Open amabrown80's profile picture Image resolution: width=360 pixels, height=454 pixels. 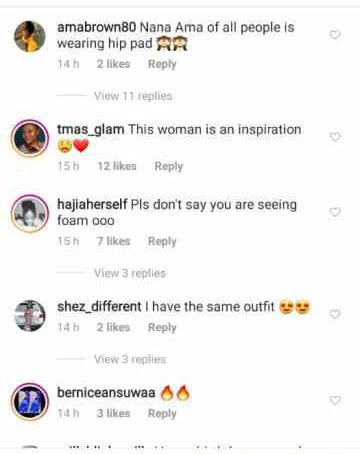(x=30, y=36)
